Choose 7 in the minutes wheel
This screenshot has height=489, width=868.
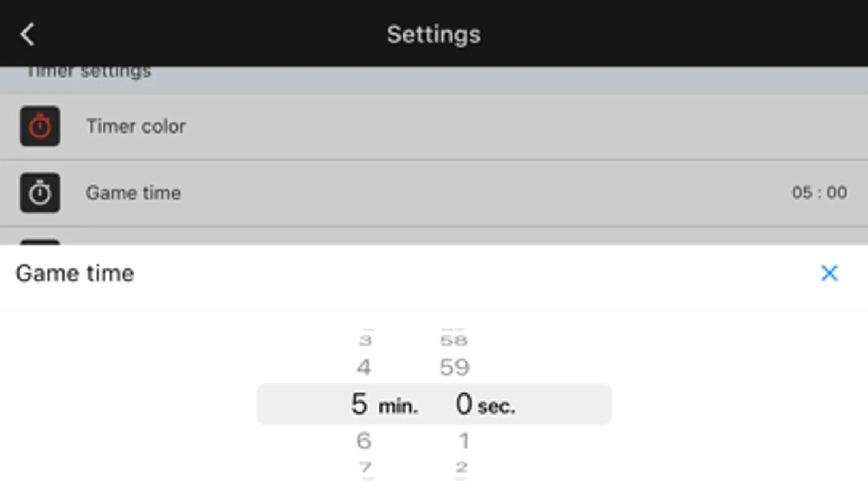coord(365,467)
